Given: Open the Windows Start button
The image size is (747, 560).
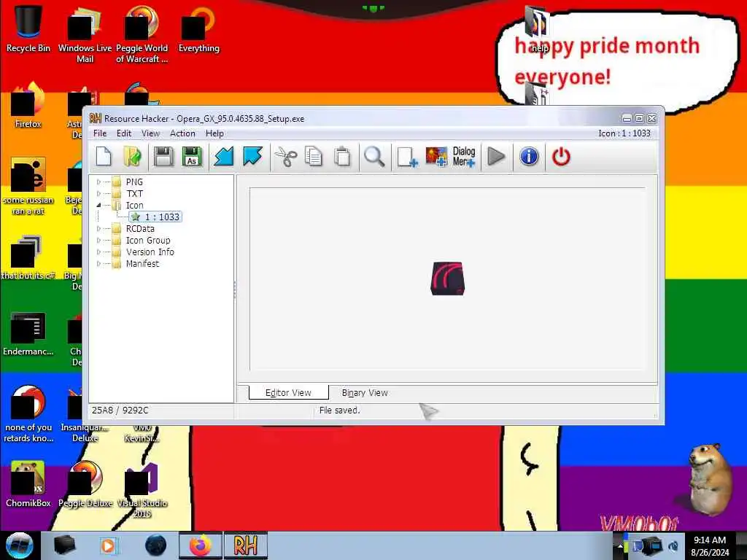Looking at the screenshot, I should tap(20, 545).
